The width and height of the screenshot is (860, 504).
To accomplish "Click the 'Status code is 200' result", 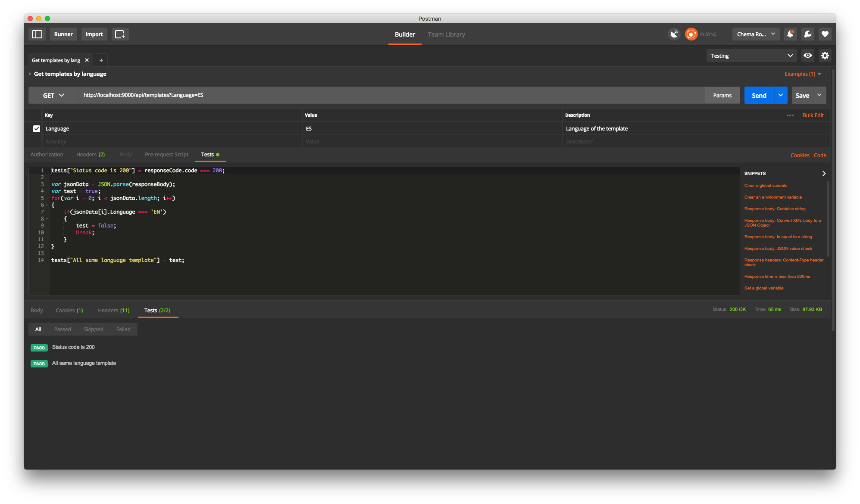I will pyautogui.click(x=73, y=347).
